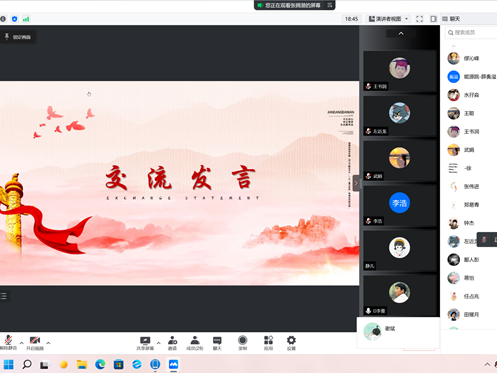Viewport: 497px width, 373px height.
Task: Toggle the side panel layout icon
Action: (433, 19)
